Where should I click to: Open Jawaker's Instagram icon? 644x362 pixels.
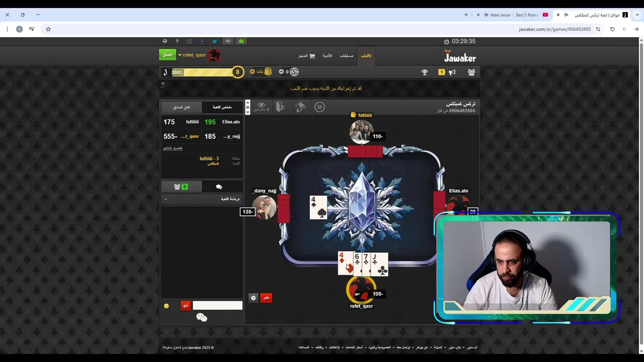click(x=189, y=41)
